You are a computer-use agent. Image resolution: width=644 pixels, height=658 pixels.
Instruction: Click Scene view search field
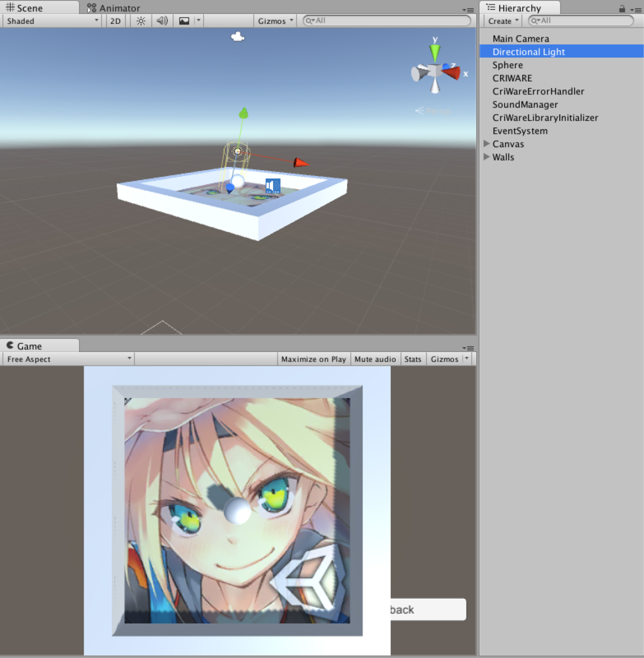coord(387,21)
